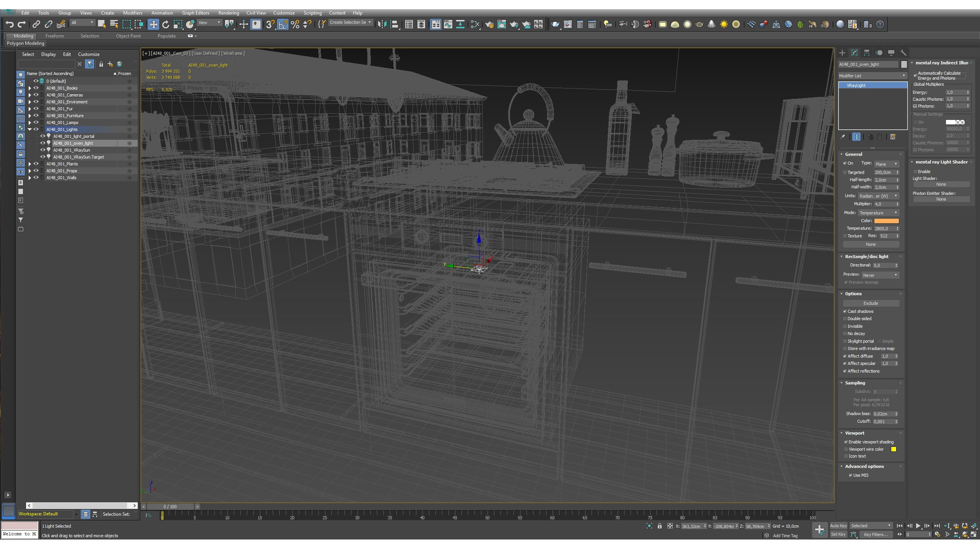Open the light Type dropdown showing Plane
Screen dimensions: 980x551
tap(886, 164)
